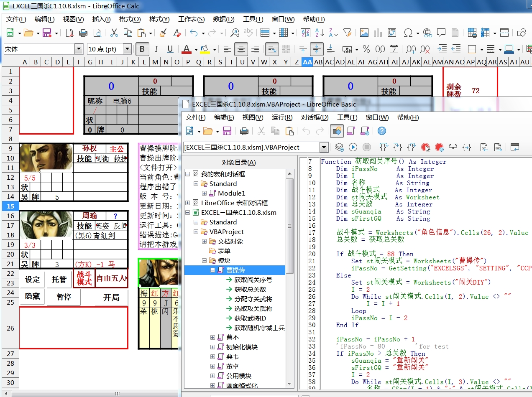Click Undo arrow in Calc toolbar
532x397 pixels.
(194, 33)
